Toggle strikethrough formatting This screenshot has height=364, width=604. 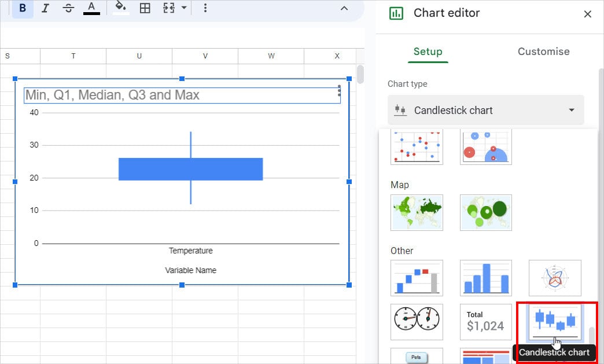tap(68, 8)
